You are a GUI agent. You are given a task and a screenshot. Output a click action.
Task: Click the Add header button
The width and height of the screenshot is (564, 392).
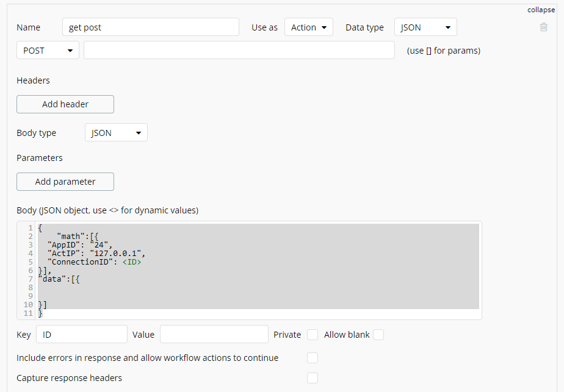[65, 104]
